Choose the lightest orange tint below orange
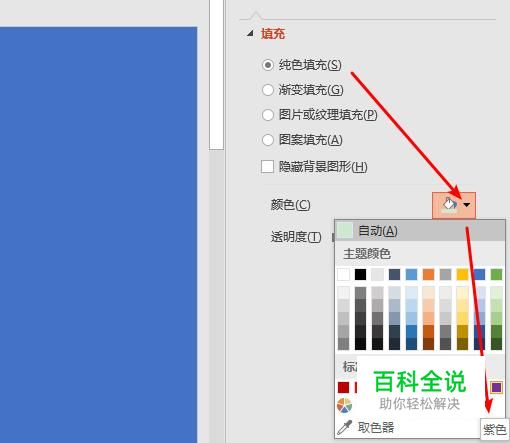510x443 pixels. [x=428, y=293]
